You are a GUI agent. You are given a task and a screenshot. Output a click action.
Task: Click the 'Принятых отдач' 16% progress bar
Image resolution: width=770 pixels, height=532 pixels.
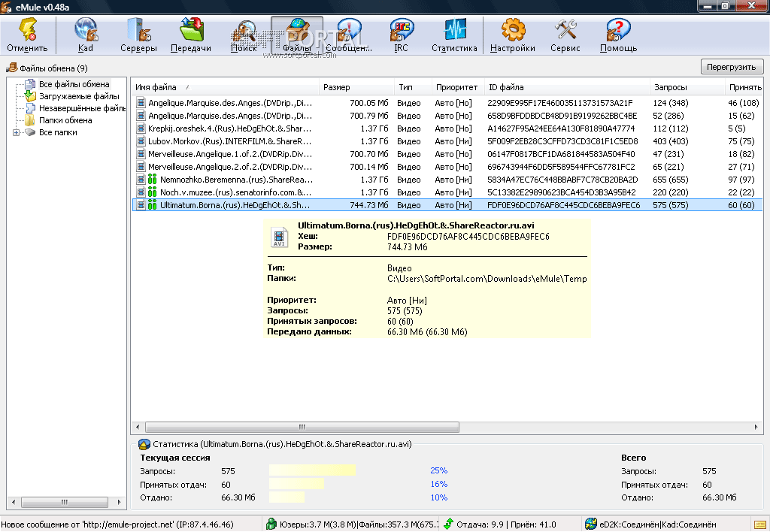click(x=296, y=485)
